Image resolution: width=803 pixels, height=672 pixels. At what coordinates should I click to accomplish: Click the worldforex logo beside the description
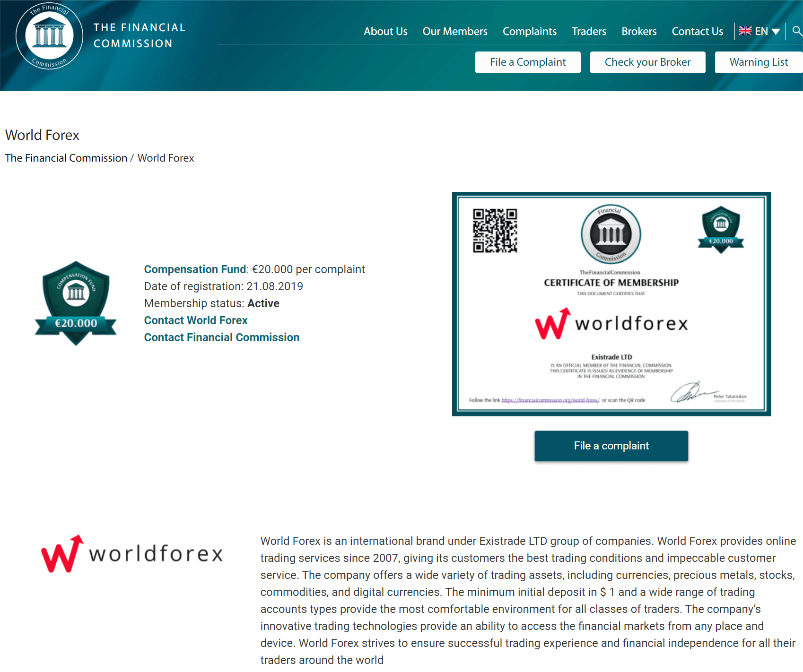[132, 553]
